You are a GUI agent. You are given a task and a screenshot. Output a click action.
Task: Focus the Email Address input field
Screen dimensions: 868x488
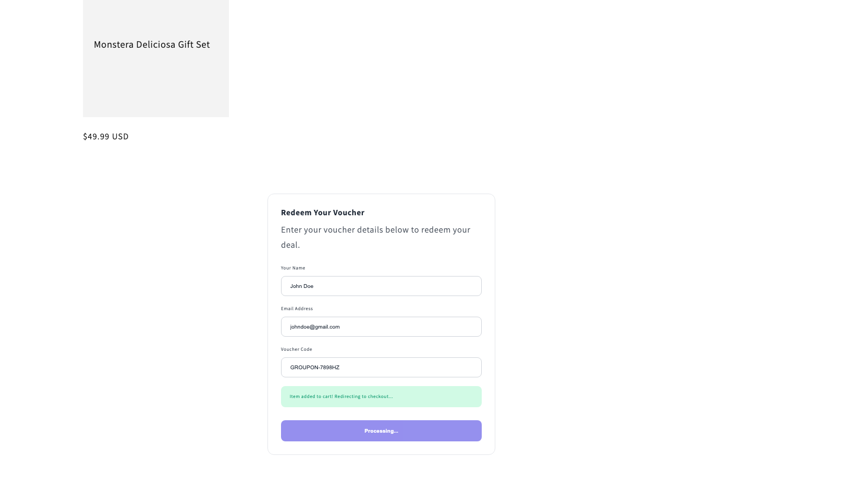(x=381, y=327)
